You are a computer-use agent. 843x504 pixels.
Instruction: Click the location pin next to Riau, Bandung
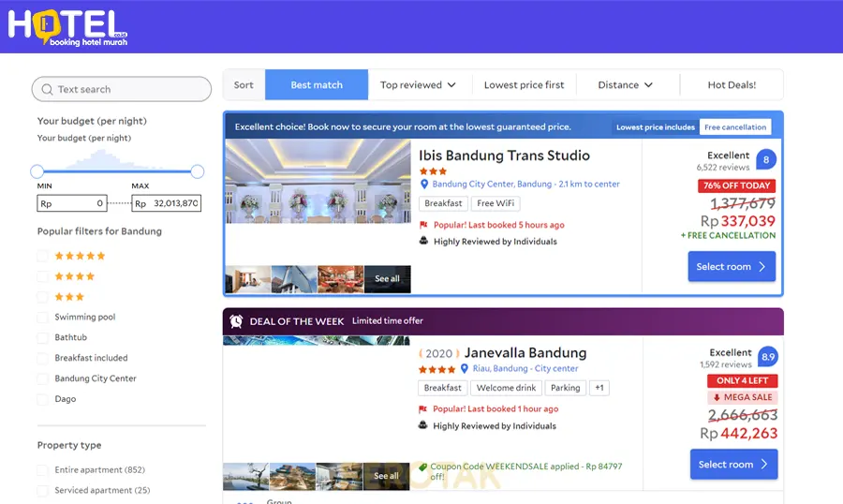pyautogui.click(x=465, y=368)
